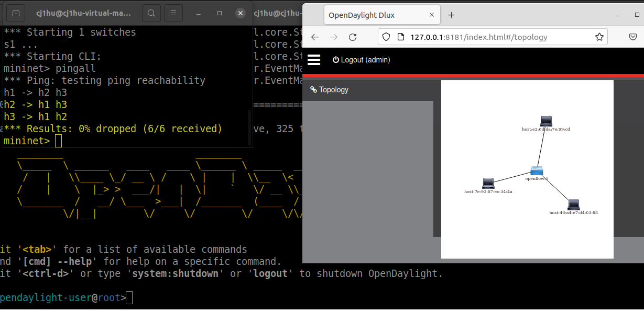Open new terminal tab icon in Mininet terminal
Screen dimensions: 644x310
point(16,13)
